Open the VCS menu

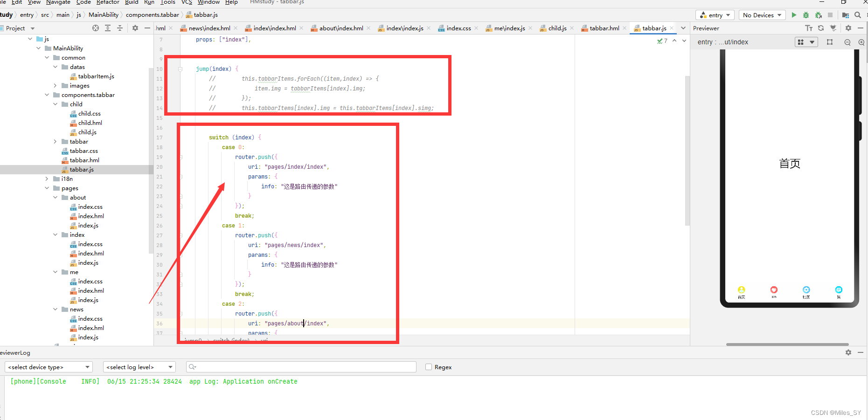(x=187, y=2)
